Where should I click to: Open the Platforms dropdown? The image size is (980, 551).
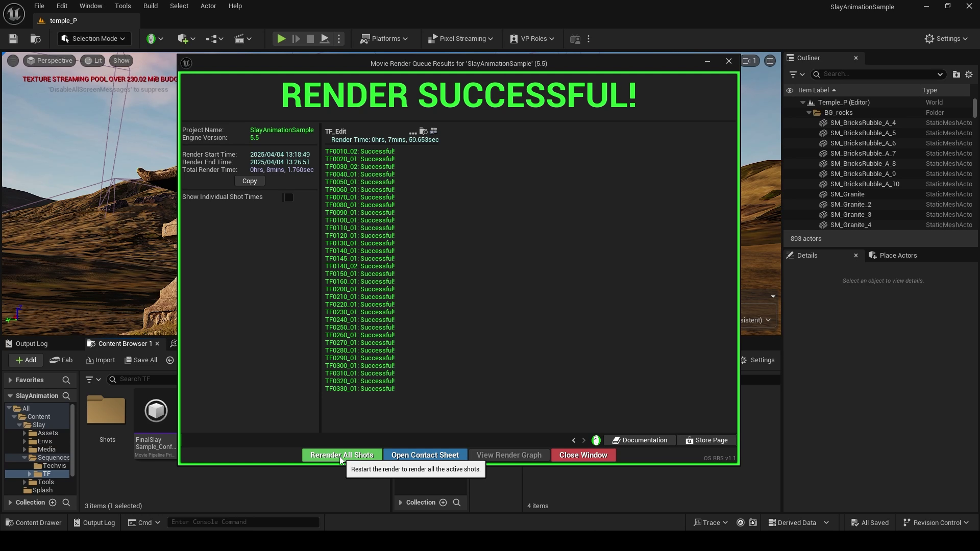pos(384,39)
